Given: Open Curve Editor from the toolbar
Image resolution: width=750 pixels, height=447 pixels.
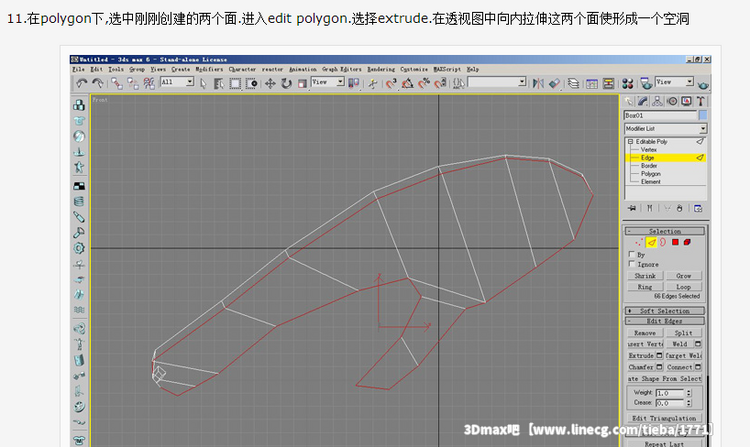Looking at the screenshot, I should click(x=592, y=84).
